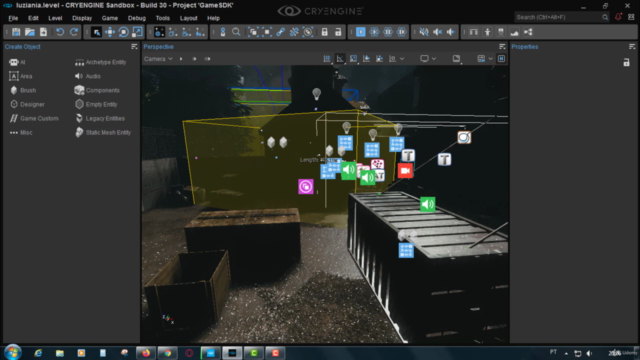
Task: Select the Components category
Action: (x=97, y=90)
